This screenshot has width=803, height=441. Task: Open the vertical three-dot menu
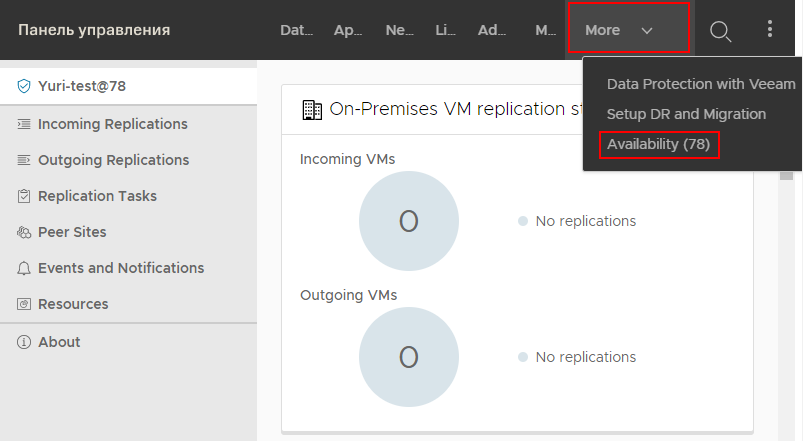(770, 29)
